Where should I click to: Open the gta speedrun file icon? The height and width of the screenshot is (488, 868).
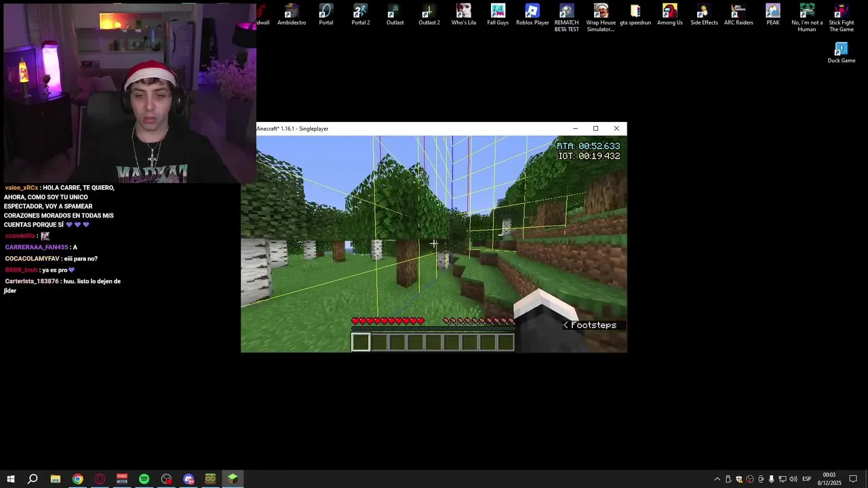635,15
